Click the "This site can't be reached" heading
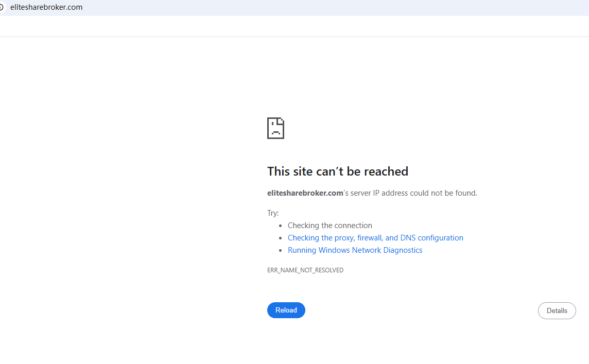Viewport: 589px width, 364px height. click(x=337, y=171)
